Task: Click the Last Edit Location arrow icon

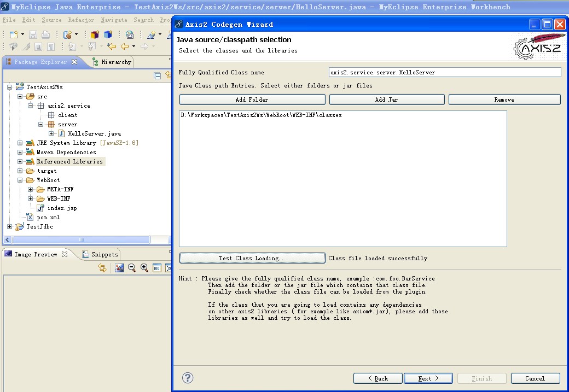Action: (112, 46)
